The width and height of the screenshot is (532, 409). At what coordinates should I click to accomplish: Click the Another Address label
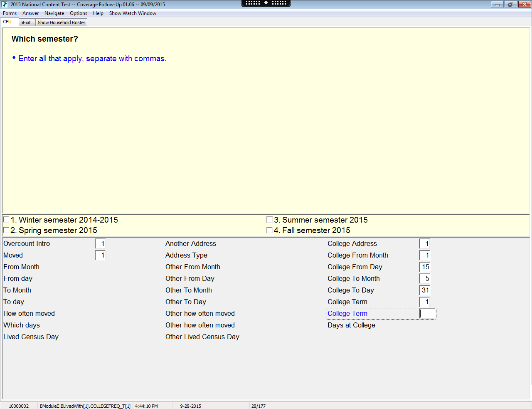[191, 244]
